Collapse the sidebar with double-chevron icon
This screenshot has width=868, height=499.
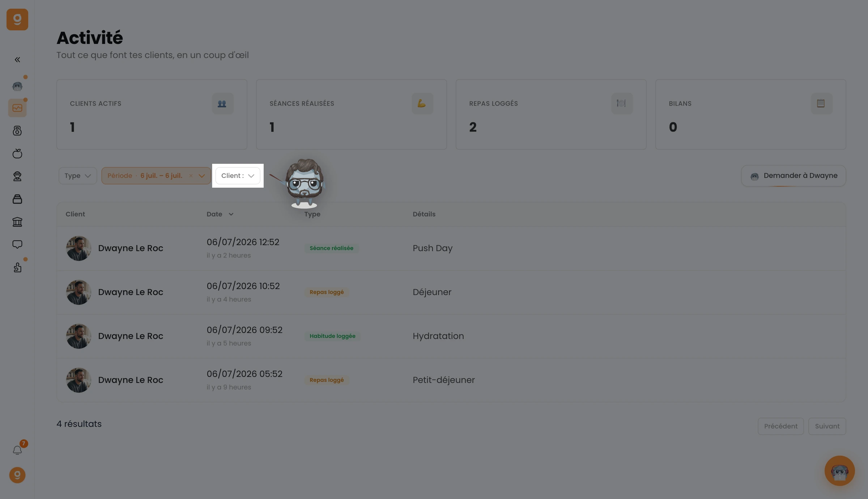(17, 60)
